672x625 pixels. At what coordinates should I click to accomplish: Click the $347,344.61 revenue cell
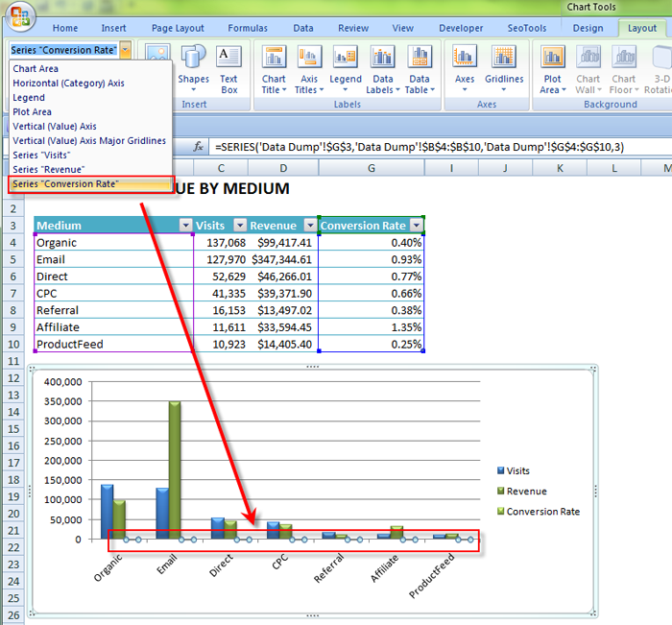coord(282,259)
